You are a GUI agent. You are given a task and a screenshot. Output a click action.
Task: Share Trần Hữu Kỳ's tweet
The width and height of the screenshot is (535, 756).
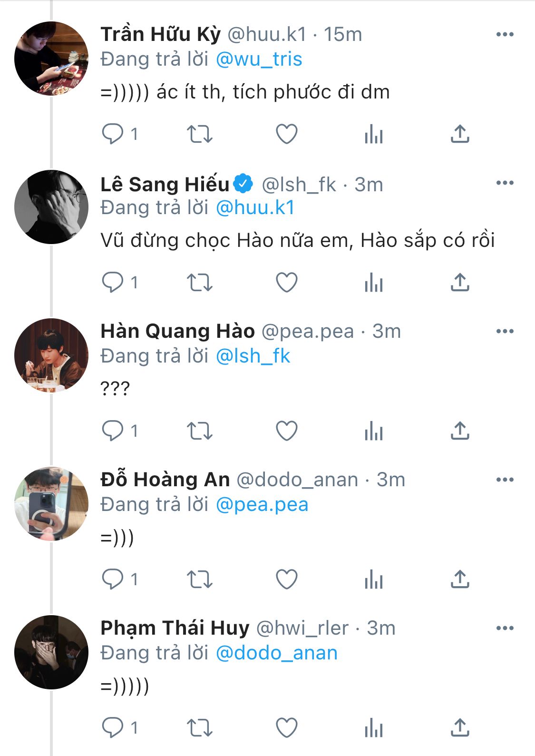460,134
